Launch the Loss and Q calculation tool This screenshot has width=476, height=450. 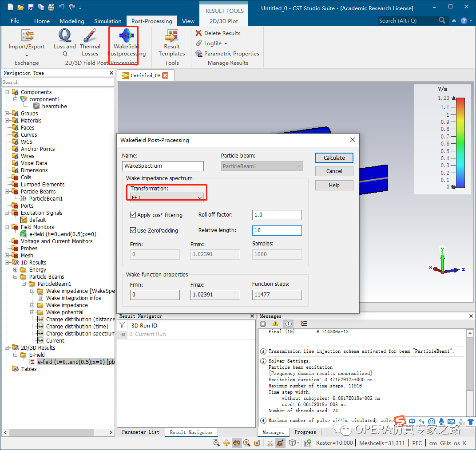click(65, 43)
